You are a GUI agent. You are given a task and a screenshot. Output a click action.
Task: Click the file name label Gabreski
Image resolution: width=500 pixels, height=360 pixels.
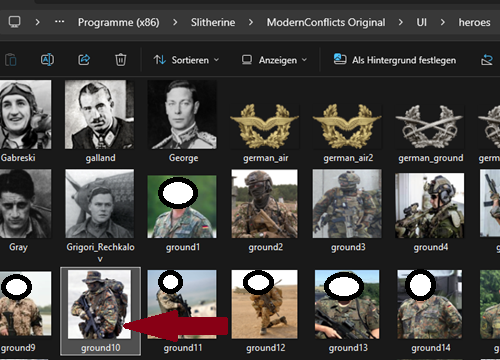pos(18,158)
